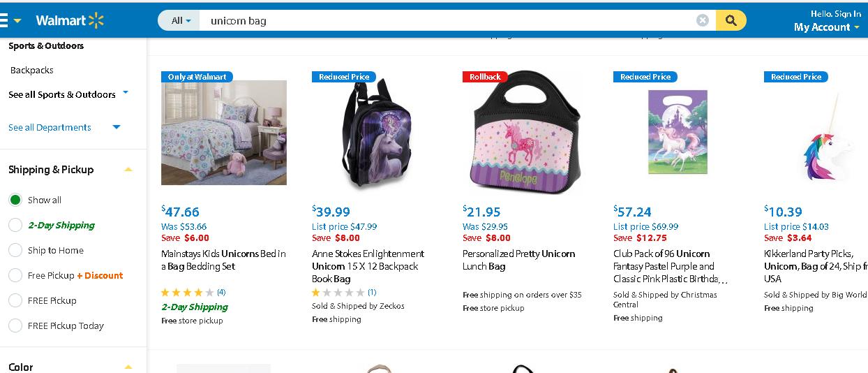The image size is (868, 373).
Task: Click the yellow search magnifier button
Action: point(731,20)
